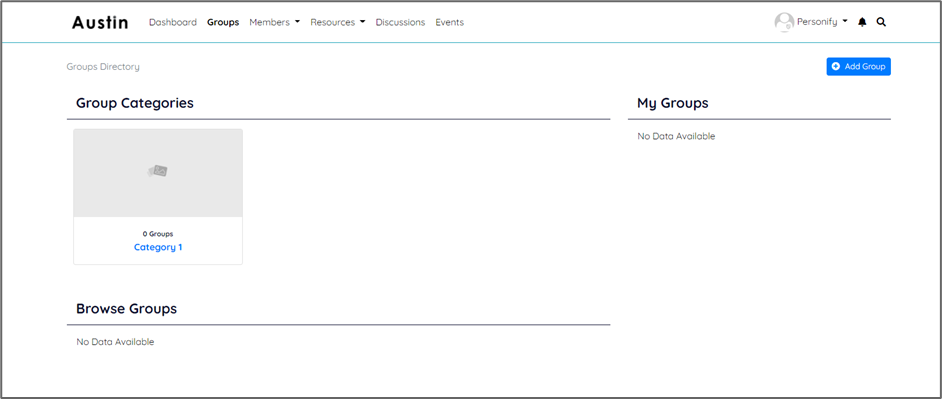Click the Personify user avatar icon
This screenshot has height=399, width=942.
[784, 22]
